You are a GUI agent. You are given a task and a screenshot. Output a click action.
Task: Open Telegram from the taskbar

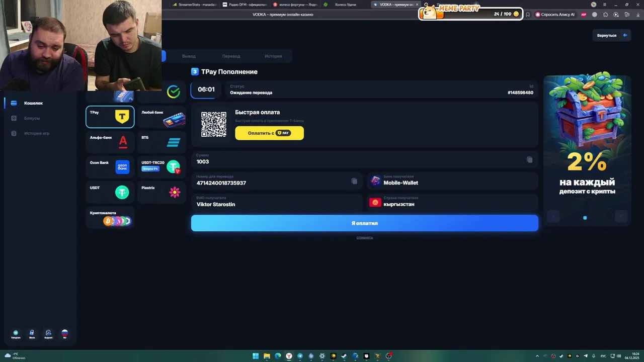click(300, 356)
